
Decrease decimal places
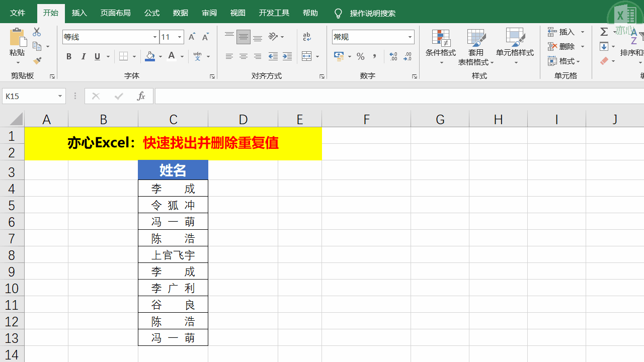pos(408,56)
